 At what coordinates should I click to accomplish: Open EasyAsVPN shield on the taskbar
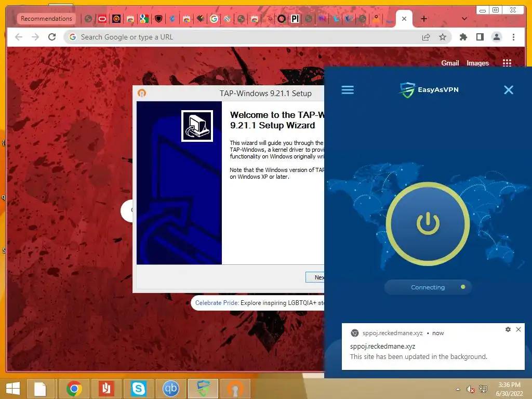point(203,389)
